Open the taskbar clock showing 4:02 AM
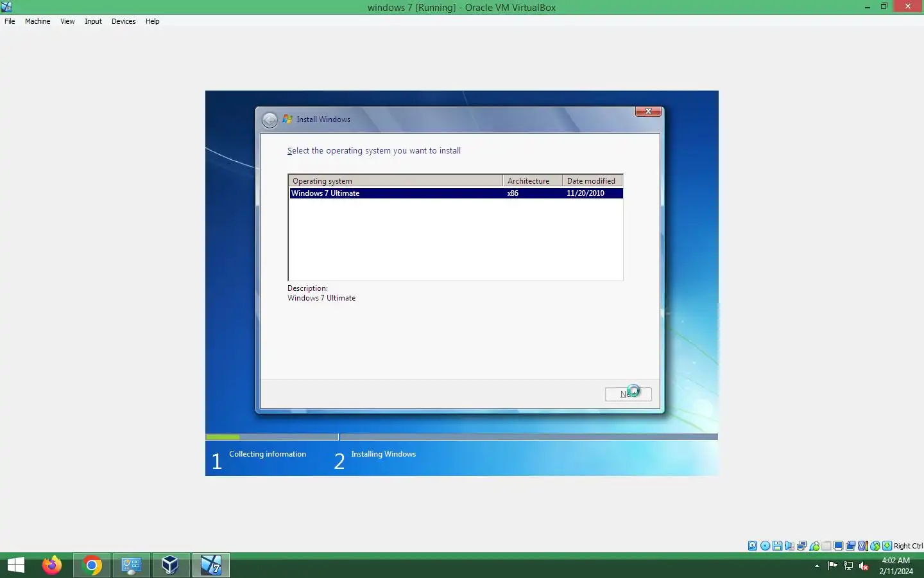 [896, 566]
